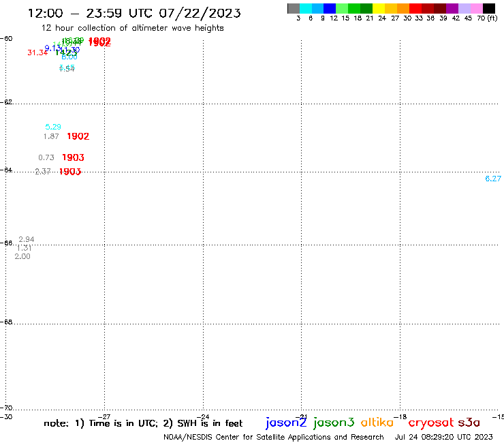The image size is (504, 443).
Task: Select the purple swatch in the color scale
Action: (452, 8)
